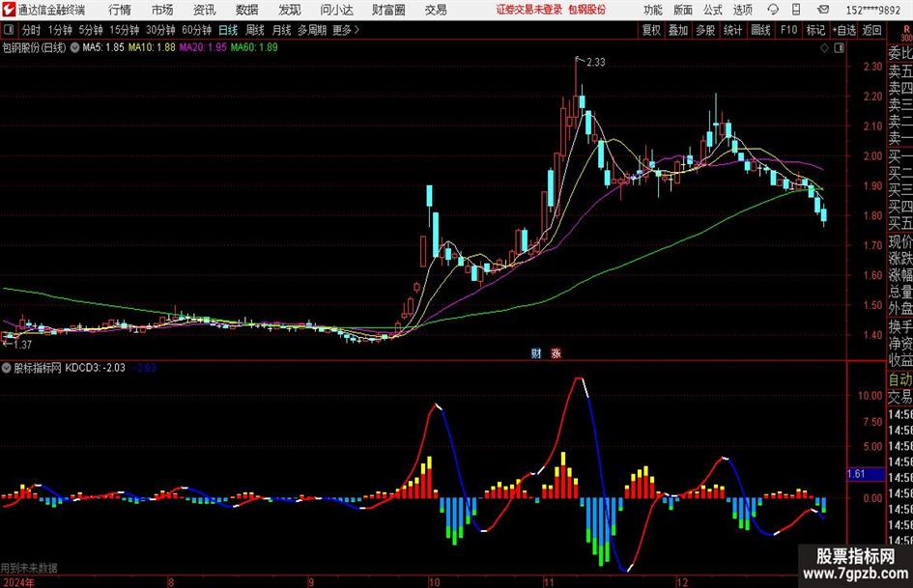
Task: Click 证券交易未登录 login link
Action: [x=529, y=10]
